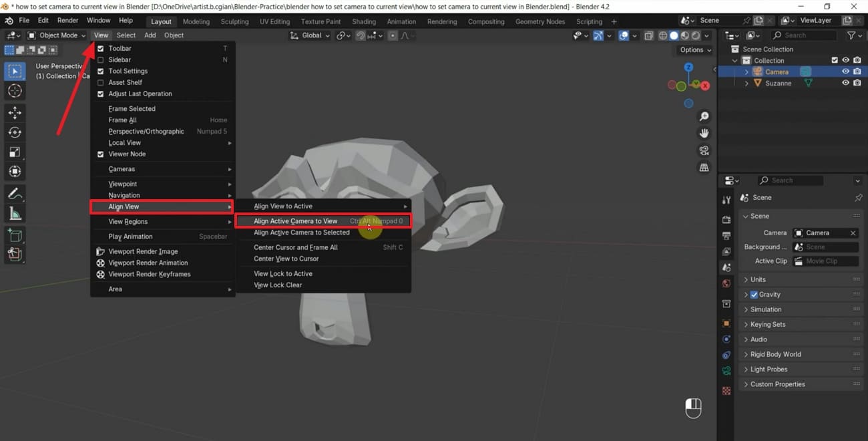
Task: Enable the Sidebar checkbox
Action: coord(101,60)
